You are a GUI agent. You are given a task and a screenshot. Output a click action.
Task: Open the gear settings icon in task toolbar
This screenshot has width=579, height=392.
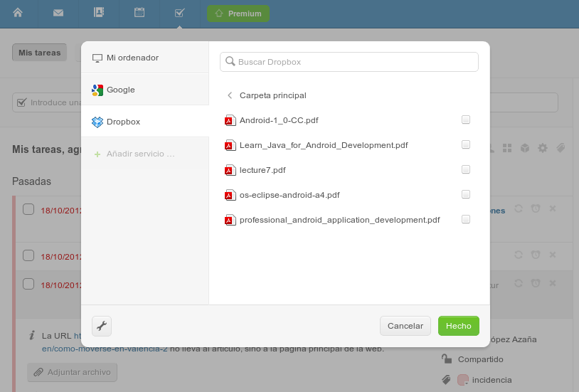click(543, 148)
